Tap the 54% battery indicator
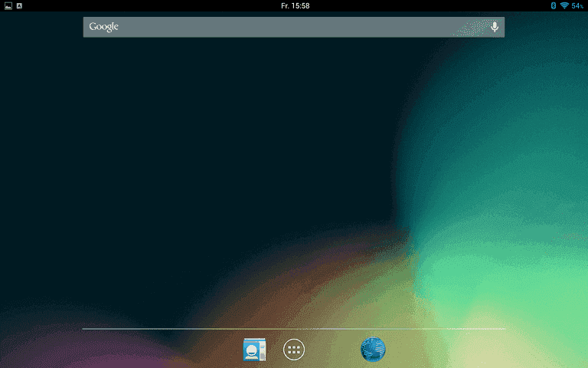This screenshot has width=588, height=368. (577, 5)
